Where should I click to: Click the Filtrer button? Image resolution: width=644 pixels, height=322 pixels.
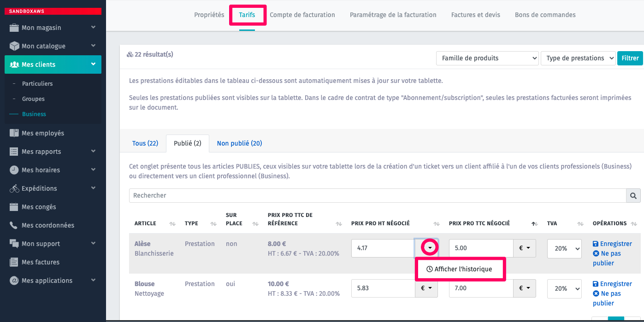click(x=630, y=58)
